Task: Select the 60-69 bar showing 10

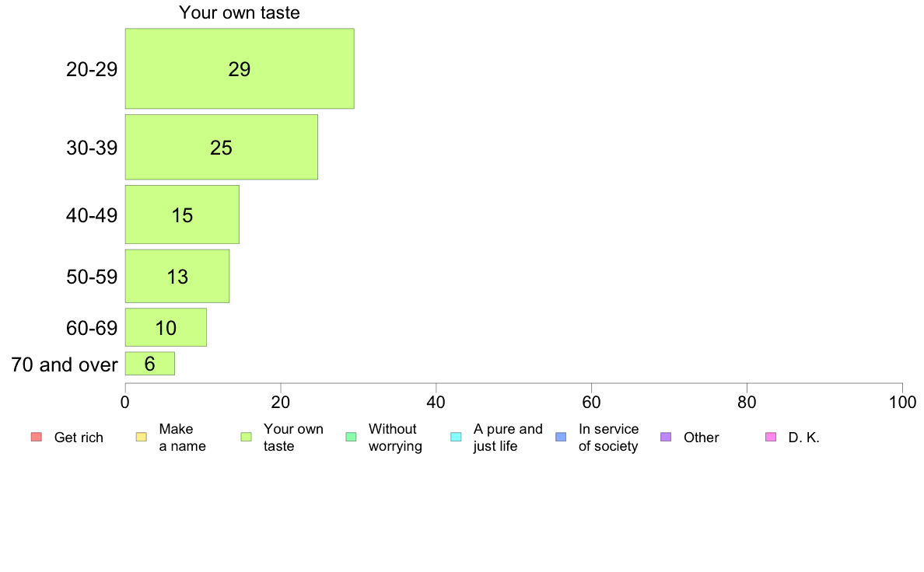Action: [x=166, y=327]
